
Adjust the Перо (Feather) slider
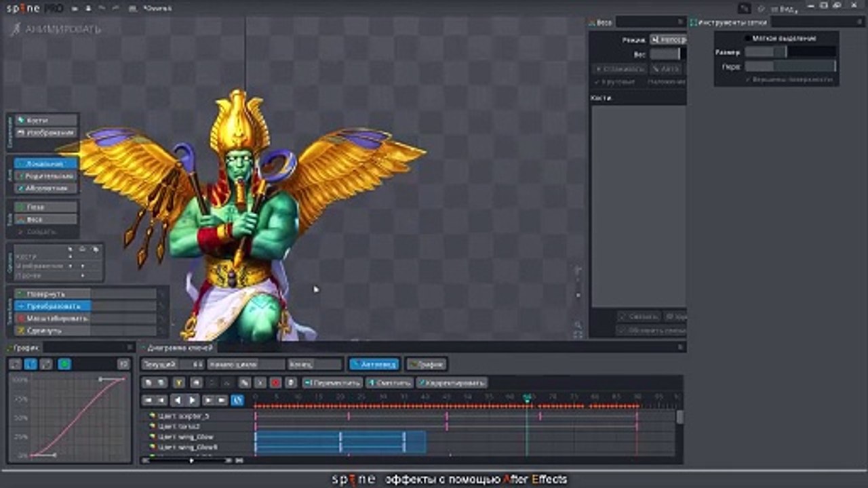coord(790,66)
